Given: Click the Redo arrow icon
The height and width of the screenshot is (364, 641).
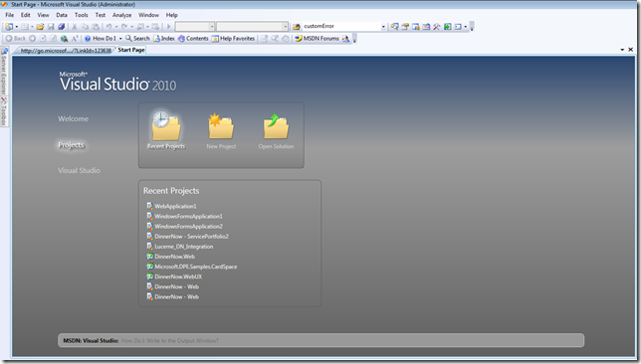Looking at the screenshot, I should pos(124,27).
